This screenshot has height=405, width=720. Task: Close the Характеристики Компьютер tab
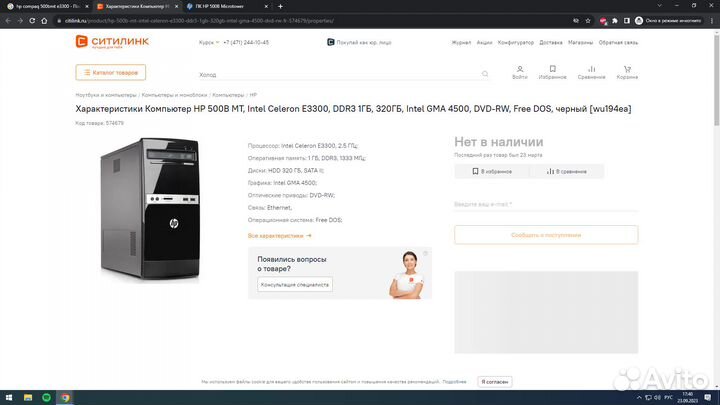pyautogui.click(x=176, y=6)
